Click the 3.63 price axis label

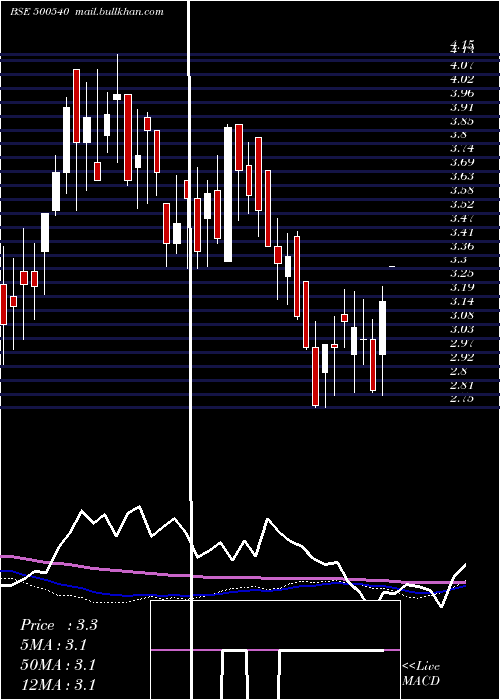(x=462, y=176)
